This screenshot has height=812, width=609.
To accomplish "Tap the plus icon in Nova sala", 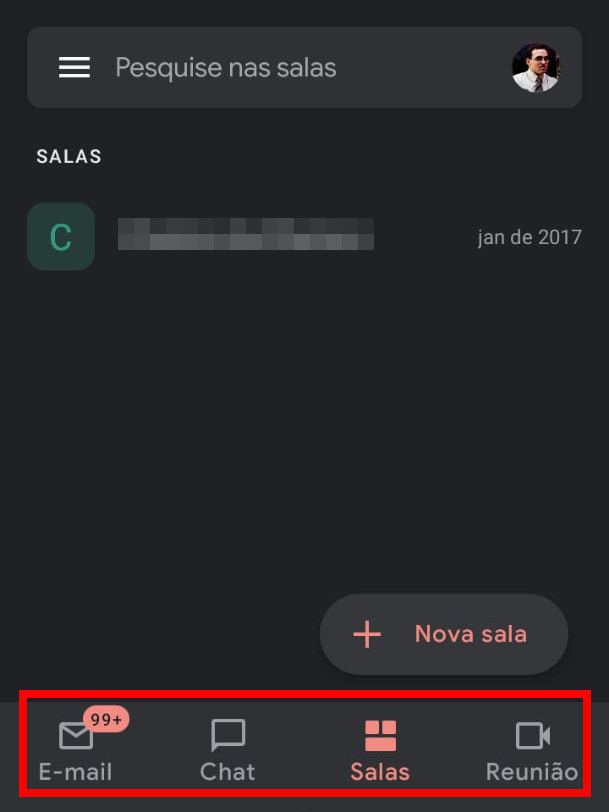I will [367, 634].
